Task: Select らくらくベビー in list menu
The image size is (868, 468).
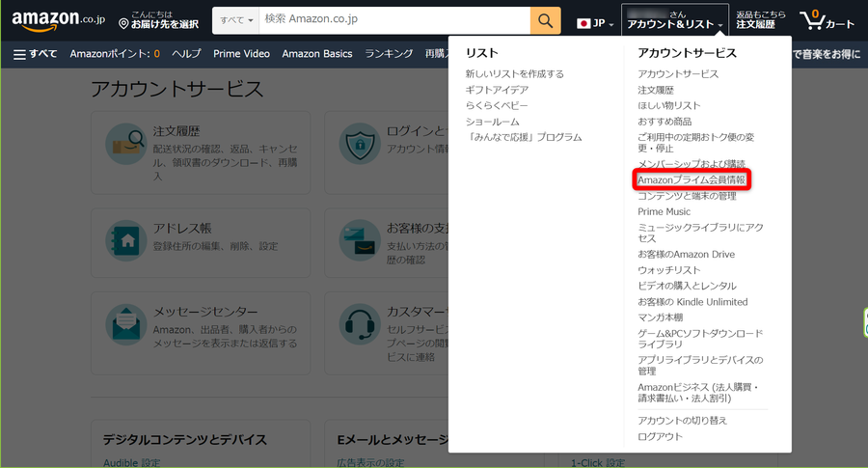Action: point(497,105)
